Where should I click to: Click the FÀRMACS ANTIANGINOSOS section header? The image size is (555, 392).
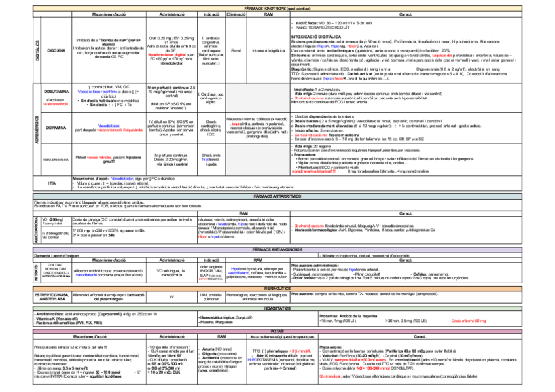277,249
